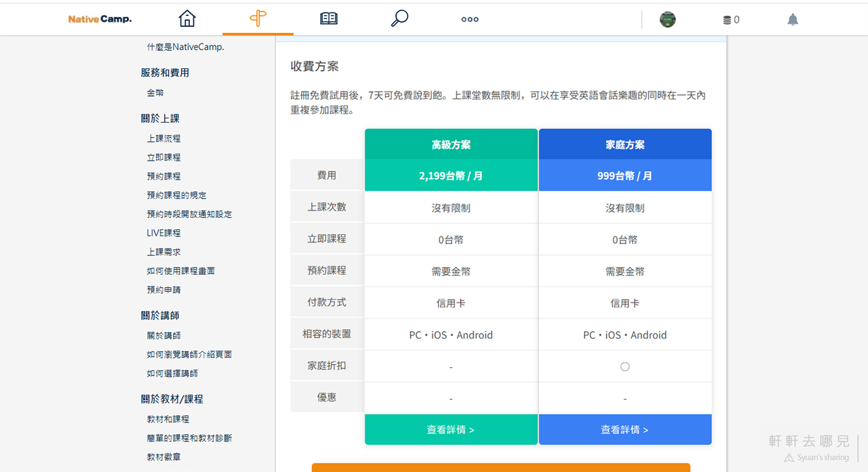Open 立即課程 sidebar link
Image resolution: width=868 pixels, height=472 pixels.
[164, 157]
